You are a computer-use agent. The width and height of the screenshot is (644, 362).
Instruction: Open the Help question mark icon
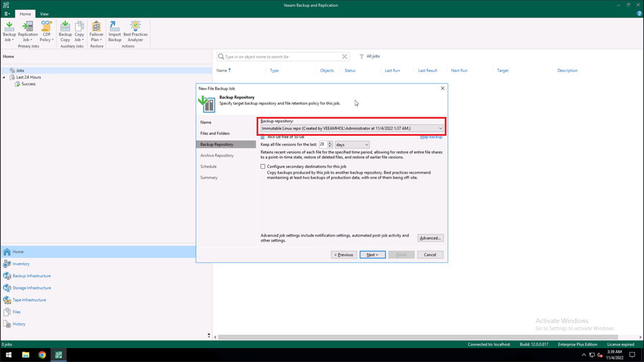pyautogui.click(x=639, y=14)
